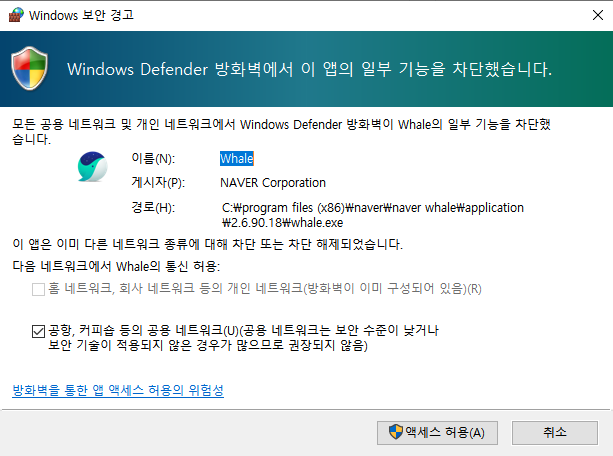This screenshot has height=456, width=613.
Task: Click the banner heading about 방화벽 blocking
Action: (309, 69)
